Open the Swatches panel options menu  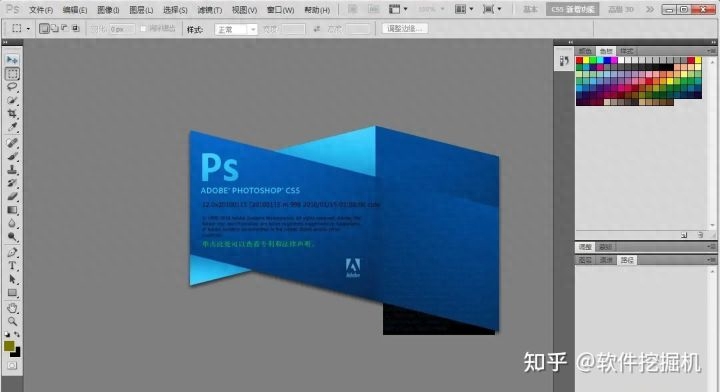(x=712, y=51)
